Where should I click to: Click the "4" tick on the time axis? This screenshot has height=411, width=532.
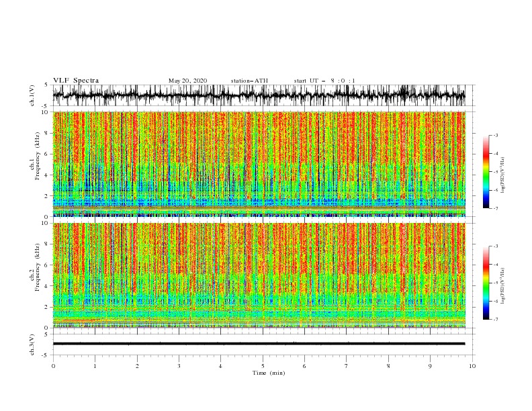pyautogui.click(x=220, y=366)
